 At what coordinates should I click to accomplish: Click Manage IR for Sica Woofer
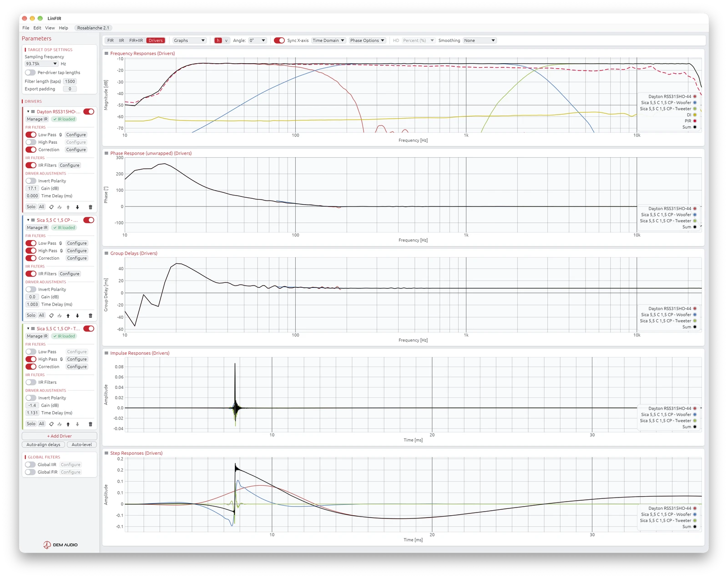pyautogui.click(x=37, y=228)
